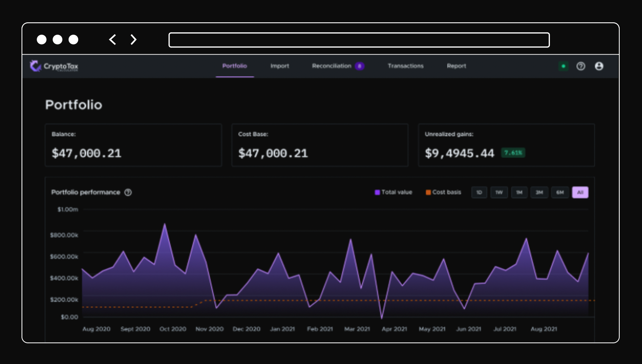The height and width of the screenshot is (364, 642).
Task: Select the 3M time range
Action: pos(539,192)
